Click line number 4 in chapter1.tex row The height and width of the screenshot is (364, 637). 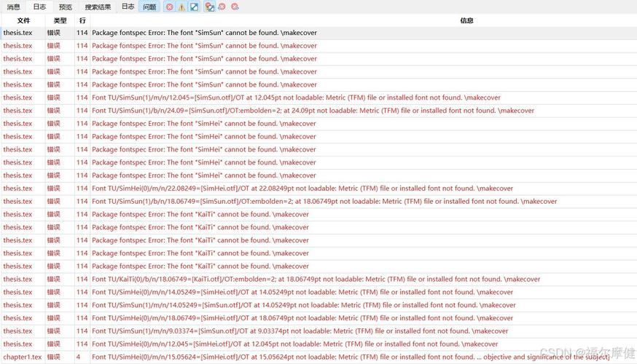coord(79,357)
